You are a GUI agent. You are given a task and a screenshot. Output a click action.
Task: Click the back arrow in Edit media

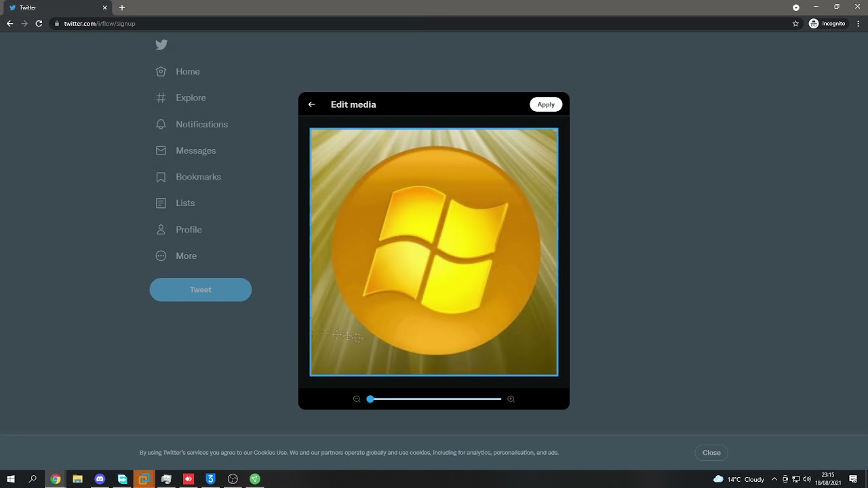click(x=311, y=104)
